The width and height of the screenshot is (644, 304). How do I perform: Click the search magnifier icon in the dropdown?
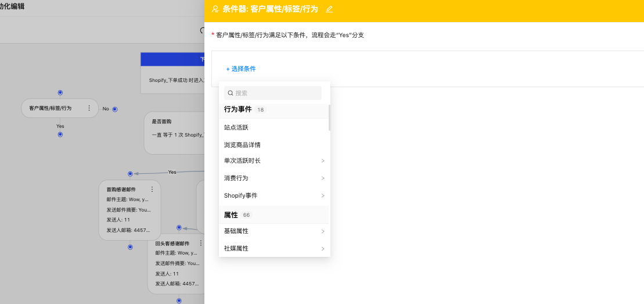[x=231, y=93]
